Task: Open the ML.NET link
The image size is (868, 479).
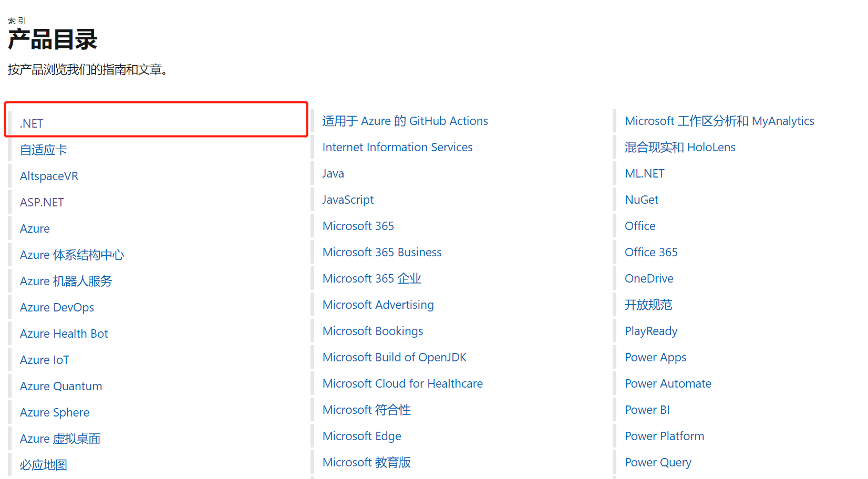Action: [x=645, y=173]
